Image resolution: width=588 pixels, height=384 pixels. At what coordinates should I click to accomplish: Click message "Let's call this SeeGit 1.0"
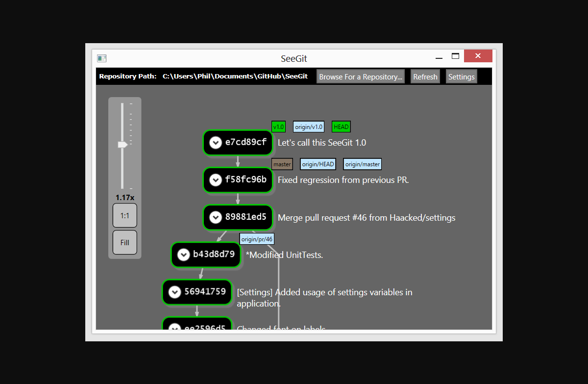coord(322,143)
